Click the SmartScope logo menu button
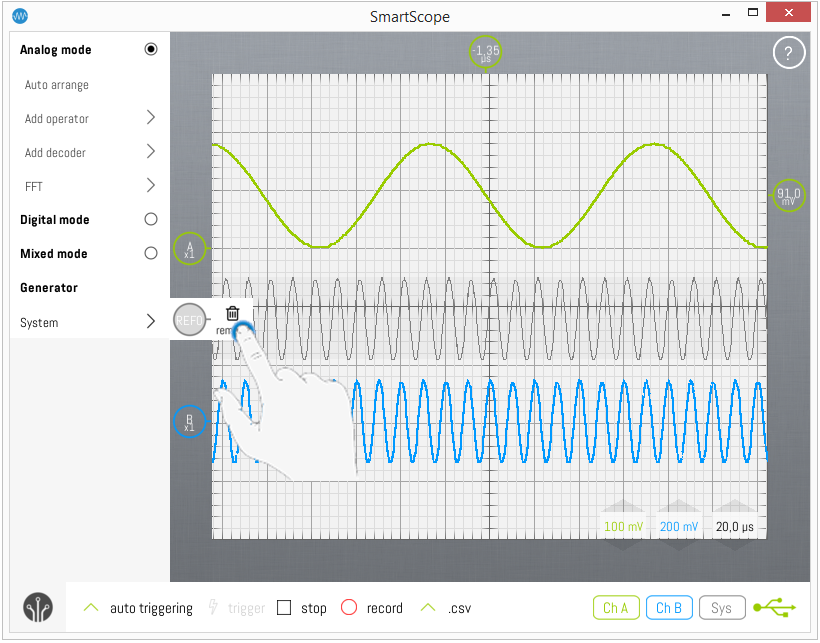 pos(38,608)
